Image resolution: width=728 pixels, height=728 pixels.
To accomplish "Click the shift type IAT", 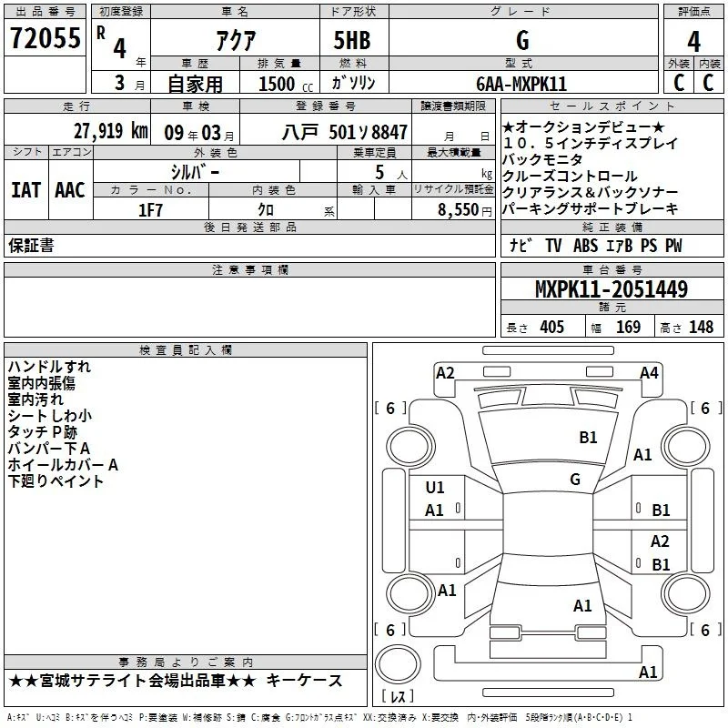I will tap(26, 190).
